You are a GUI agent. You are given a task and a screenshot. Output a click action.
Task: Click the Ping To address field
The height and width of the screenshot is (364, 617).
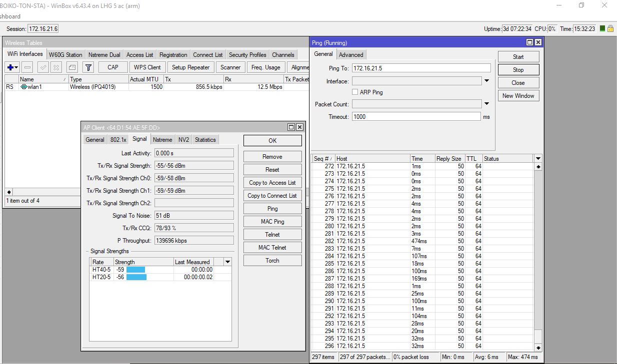pos(421,68)
